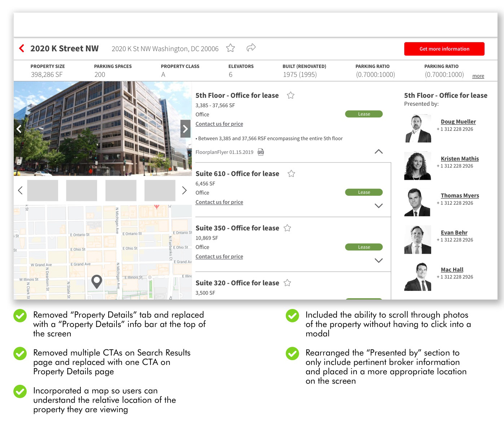This screenshot has height=423, width=504.
Task: Open the Doug Mueller broker profile link
Action: (x=458, y=122)
